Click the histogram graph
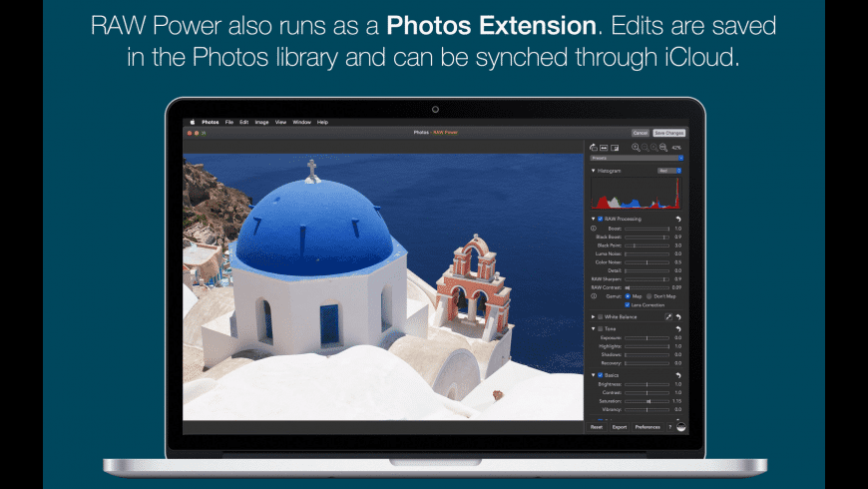Screen dimensions: 868x489 (x=637, y=193)
